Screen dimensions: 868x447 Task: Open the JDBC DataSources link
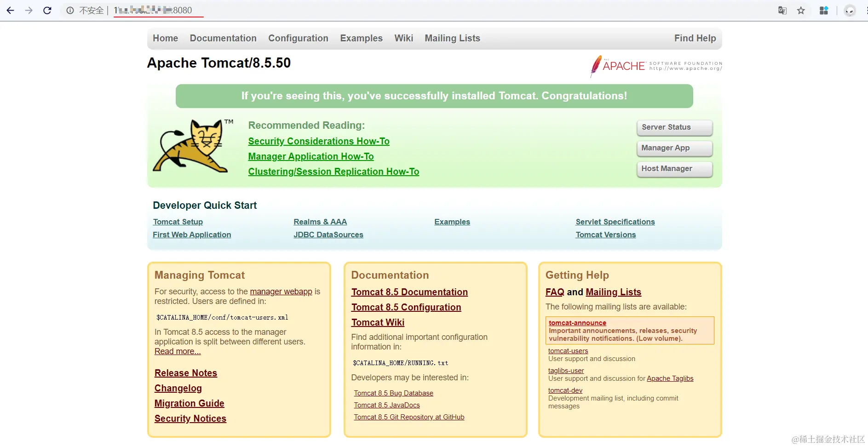328,235
